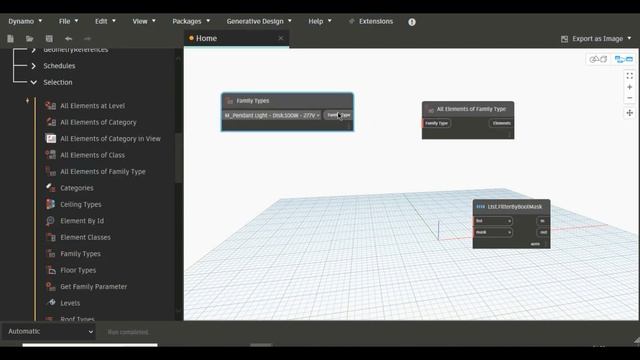
Task: Open the File menu
Action: pyautogui.click(x=68, y=21)
